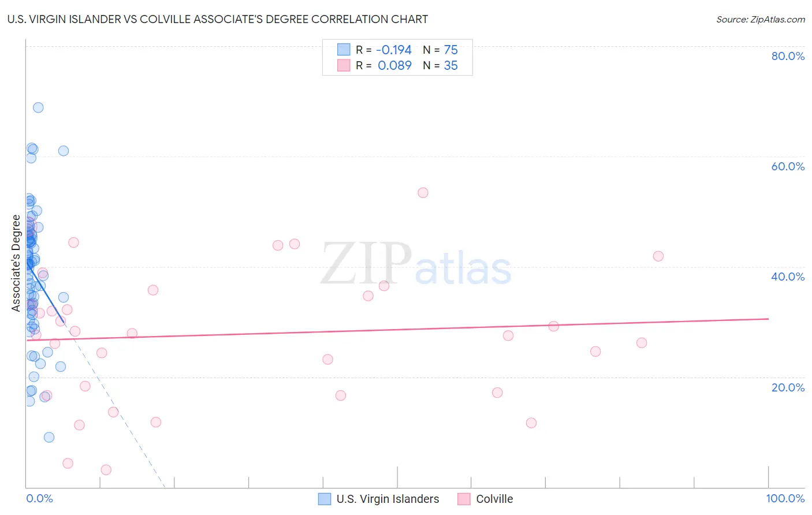Click the Associate's Degree axis title
This screenshot has width=812, height=515.
[x=16, y=263]
